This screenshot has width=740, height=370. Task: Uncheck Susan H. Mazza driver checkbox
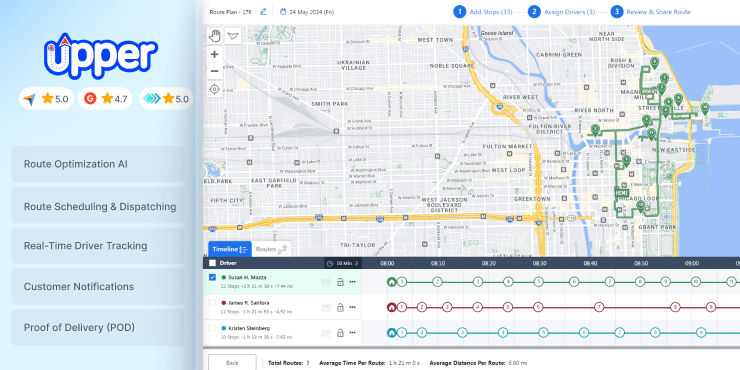tap(212, 278)
